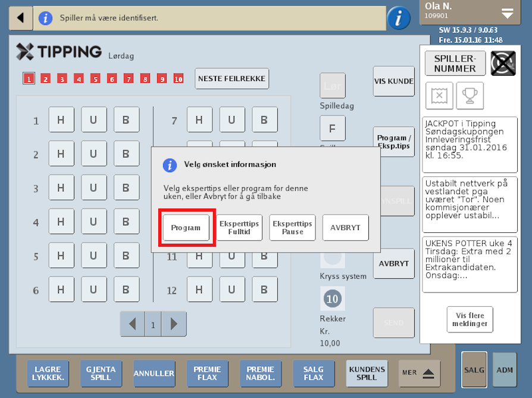Toggle H for match 2
This screenshot has width=532, height=398.
click(61, 154)
